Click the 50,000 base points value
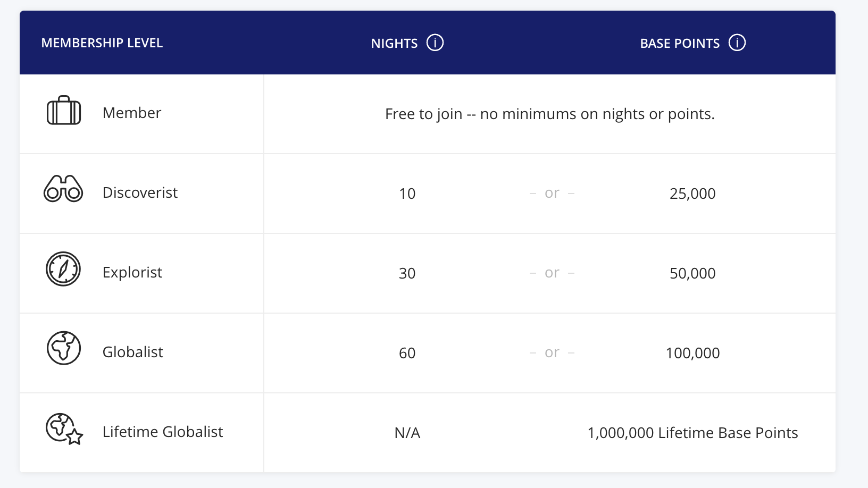The image size is (868, 488). (692, 273)
